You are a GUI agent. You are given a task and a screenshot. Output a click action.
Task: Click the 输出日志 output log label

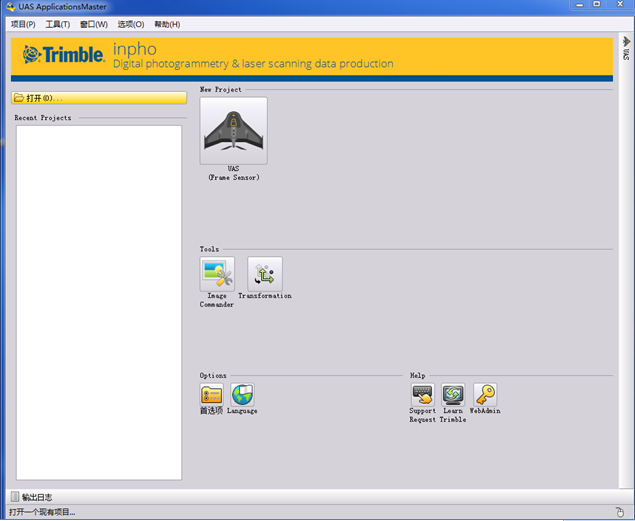pos(37,497)
